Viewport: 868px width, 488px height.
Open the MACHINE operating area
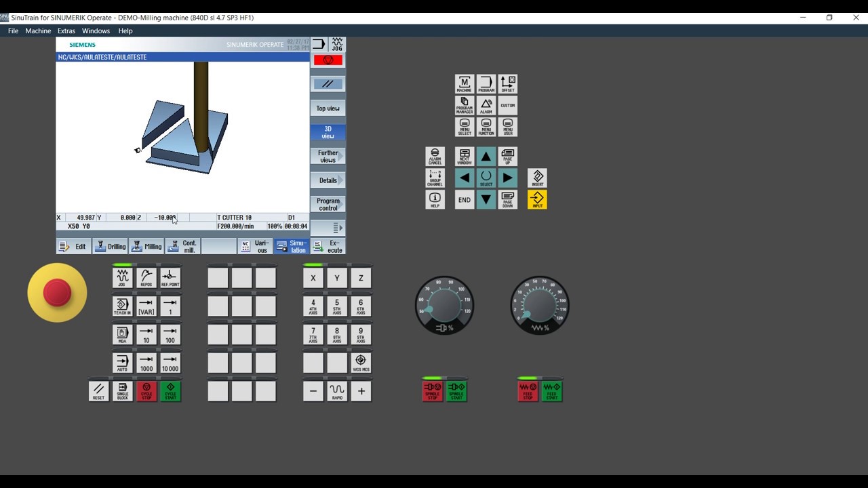pos(464,84)
